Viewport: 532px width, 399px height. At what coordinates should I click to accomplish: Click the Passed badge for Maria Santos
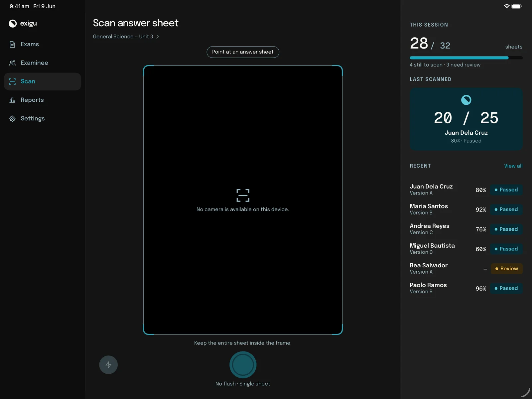pos(506,209)
